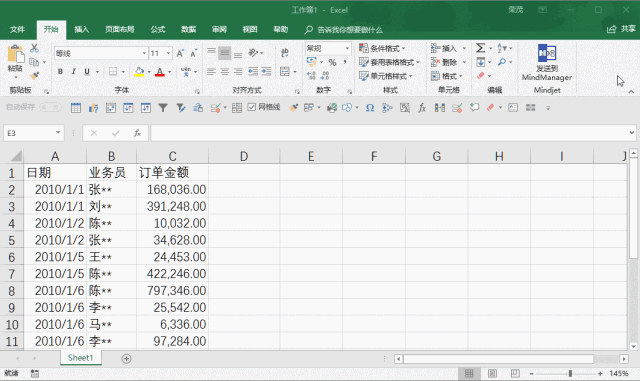
Task: Toggle the Gridlines checkbox
Action: (x=252, y=107)
